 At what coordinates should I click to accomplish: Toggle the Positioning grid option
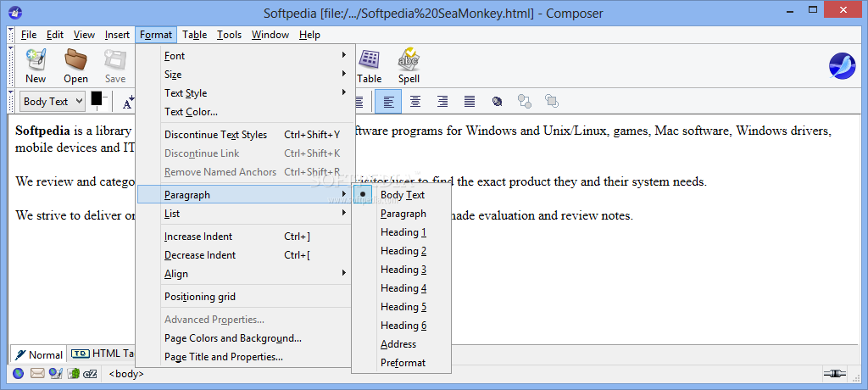tap(244, 297)
